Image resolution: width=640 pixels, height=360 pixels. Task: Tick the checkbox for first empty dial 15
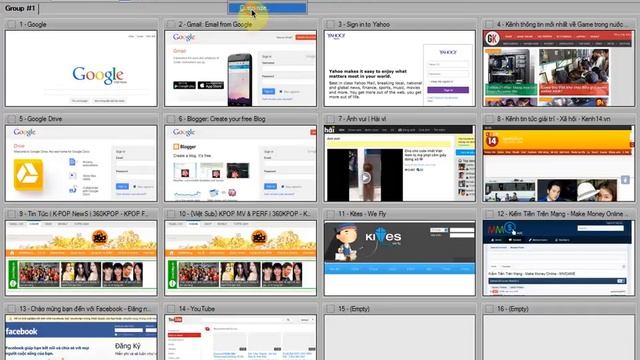click(x=330, y=309)
